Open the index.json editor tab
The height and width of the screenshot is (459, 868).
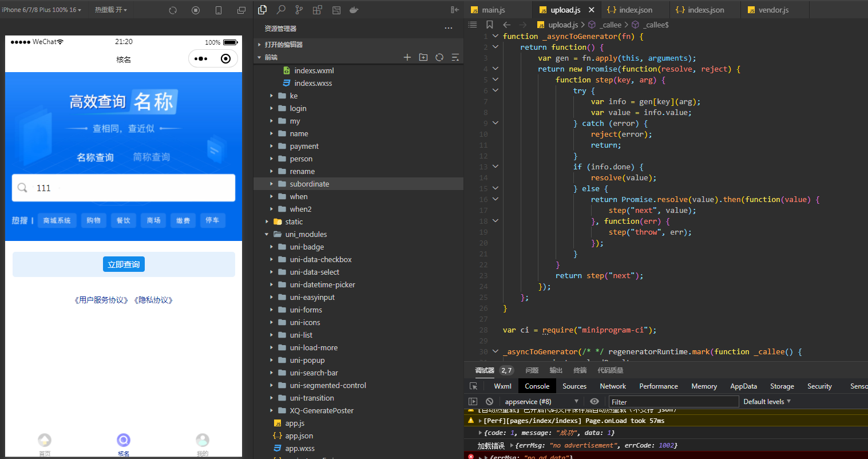click(x=635, y=10)
